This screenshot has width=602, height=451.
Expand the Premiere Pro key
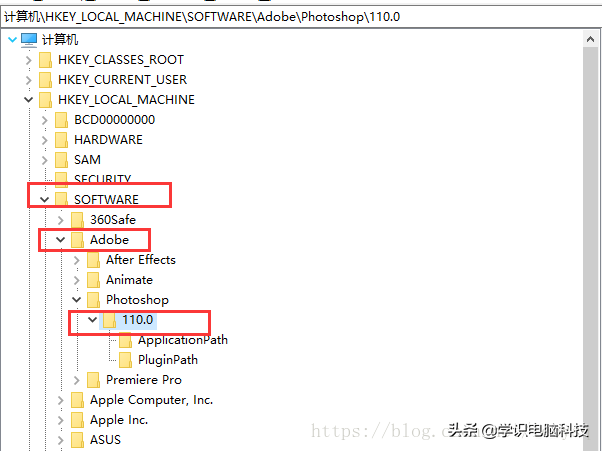coord(77,380)
